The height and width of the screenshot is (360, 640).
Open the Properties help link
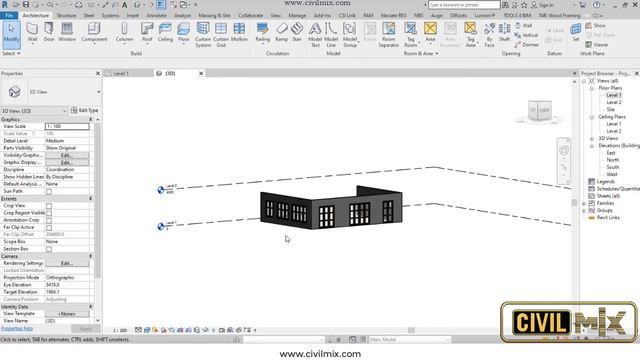[x=17, y=329]
